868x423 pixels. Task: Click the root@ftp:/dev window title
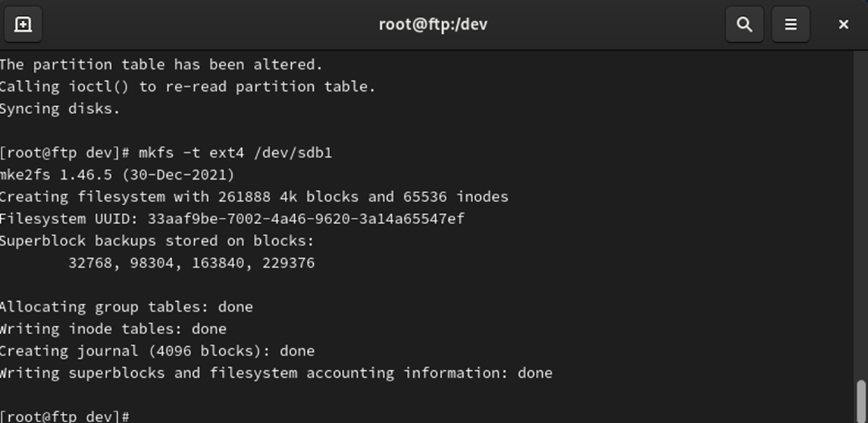point(433,25)
